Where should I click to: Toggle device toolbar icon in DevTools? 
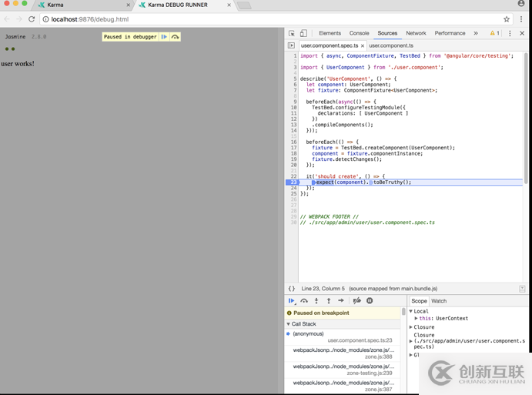click(x=303, y=33)
